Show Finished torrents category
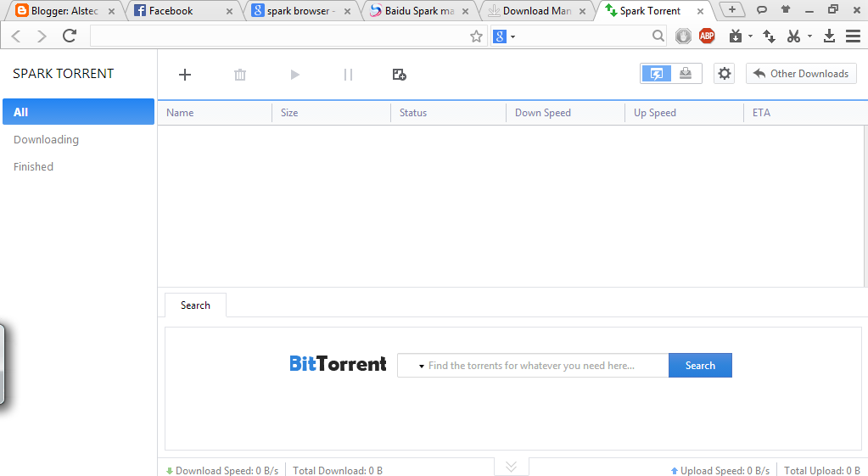Image resolution: width=868 pixels, height=476 pixels. [x=33, y=166]
